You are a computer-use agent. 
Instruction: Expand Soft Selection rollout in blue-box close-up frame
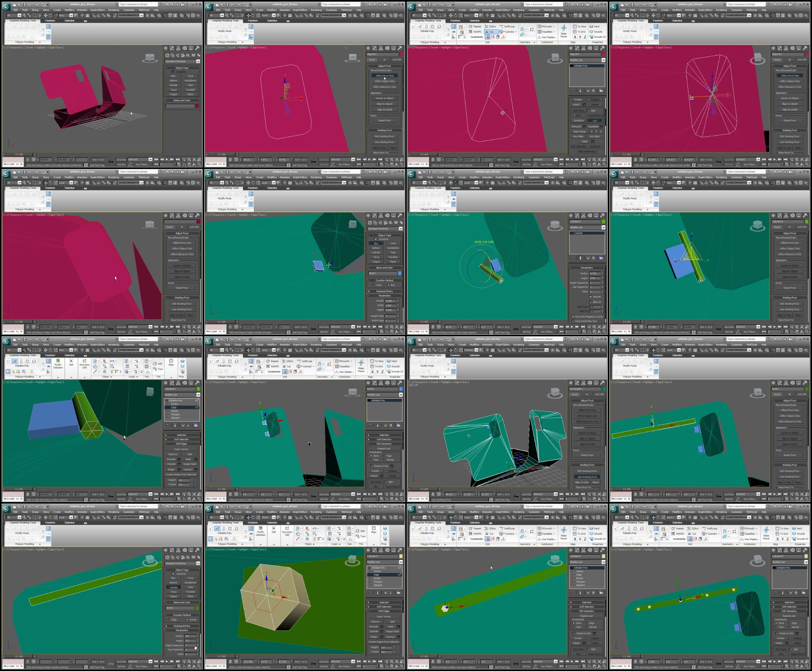(x=181, y=439)
